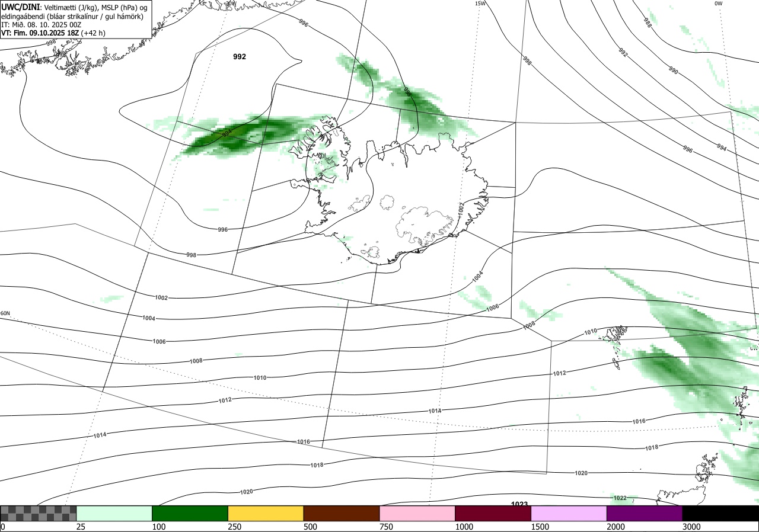Image resolution: width=759 pixels, height=532 pixels.
Task: Click the black legend color swatch
Action: pos(720,513)
